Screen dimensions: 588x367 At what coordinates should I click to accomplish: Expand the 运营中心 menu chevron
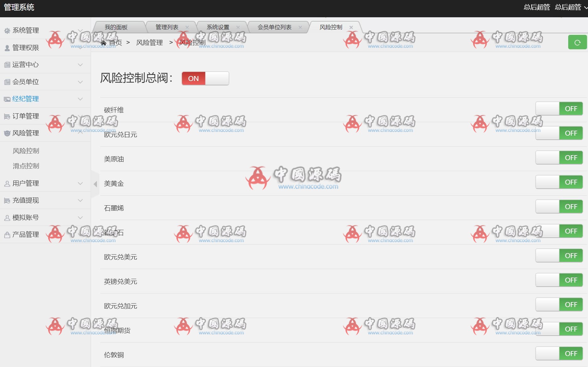[80, 65]
